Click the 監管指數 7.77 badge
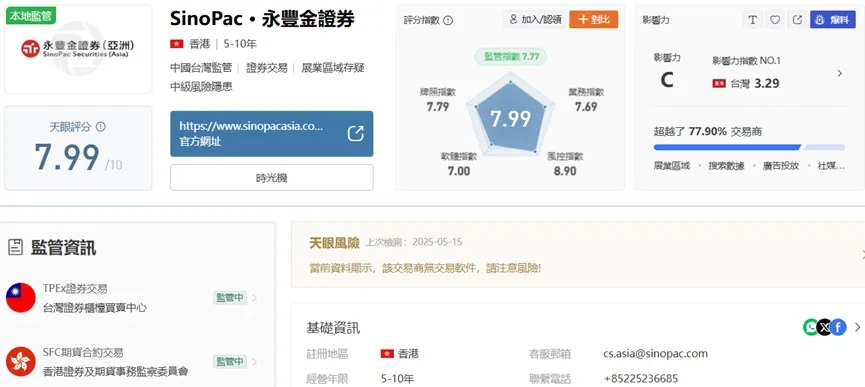This screenshot has width=865, height=387. point(511,56)
